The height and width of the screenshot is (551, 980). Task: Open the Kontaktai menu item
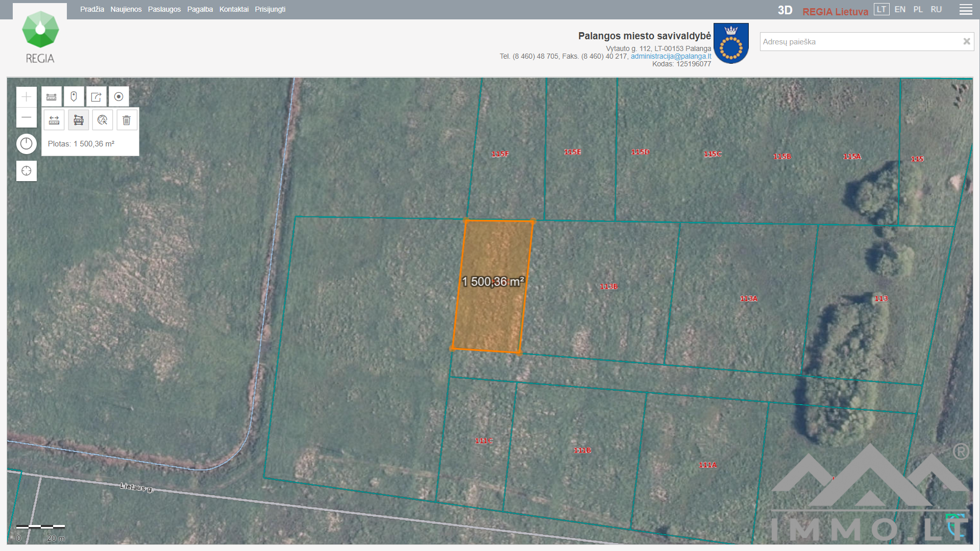point(234,9)
